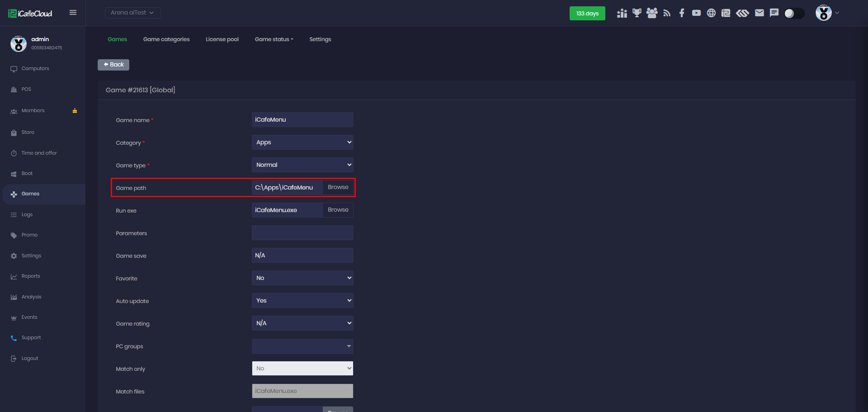Click the admin avatar in sidebar

19,44
